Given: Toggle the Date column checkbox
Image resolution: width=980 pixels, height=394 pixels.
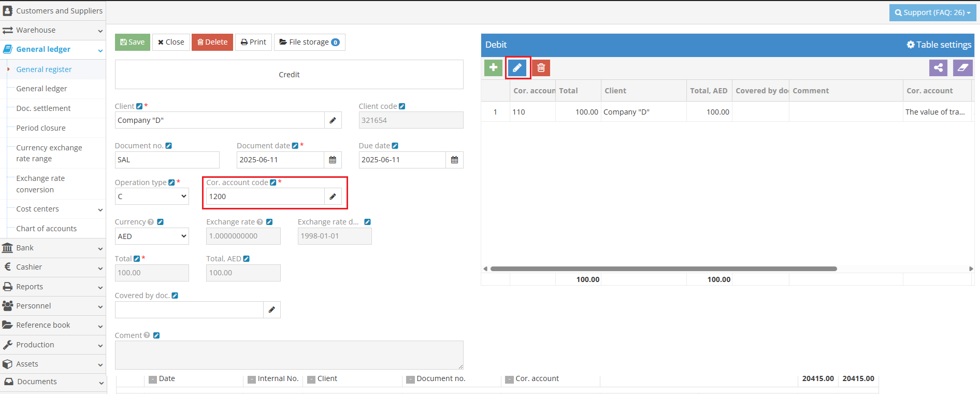Looking at the screenshot, I should (x=153, y=379).
